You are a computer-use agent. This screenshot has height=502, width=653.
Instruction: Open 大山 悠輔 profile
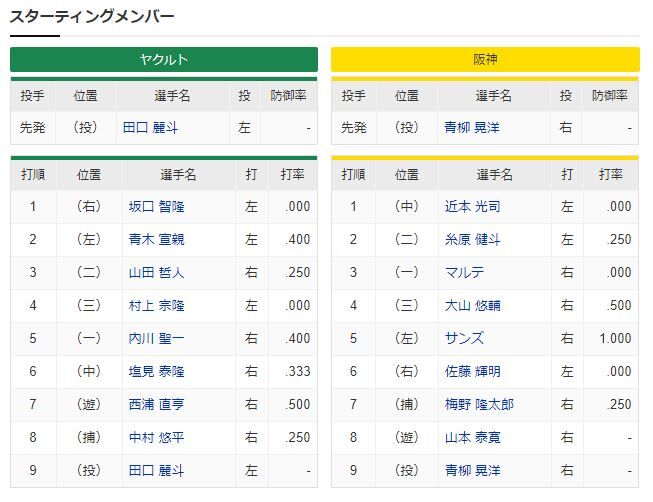click(x=472, y=306)
